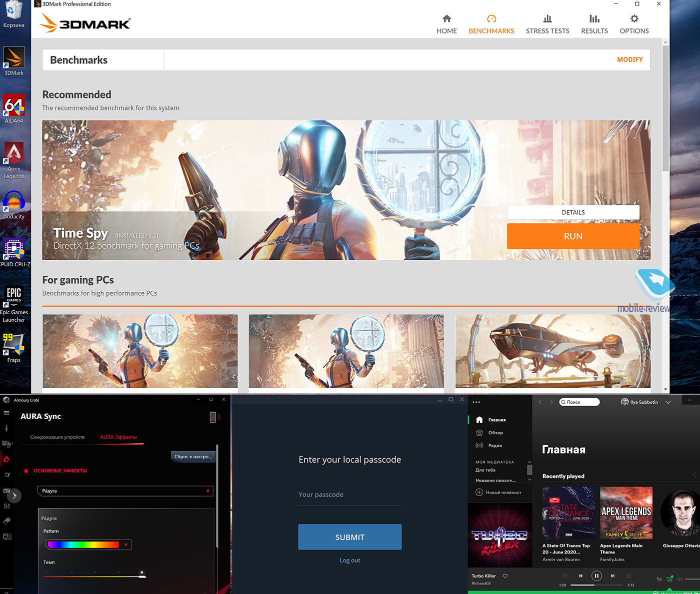Open the Радуга effect dropdown
Viewport: 700px width, 594px height.
(x=125, y=491)
